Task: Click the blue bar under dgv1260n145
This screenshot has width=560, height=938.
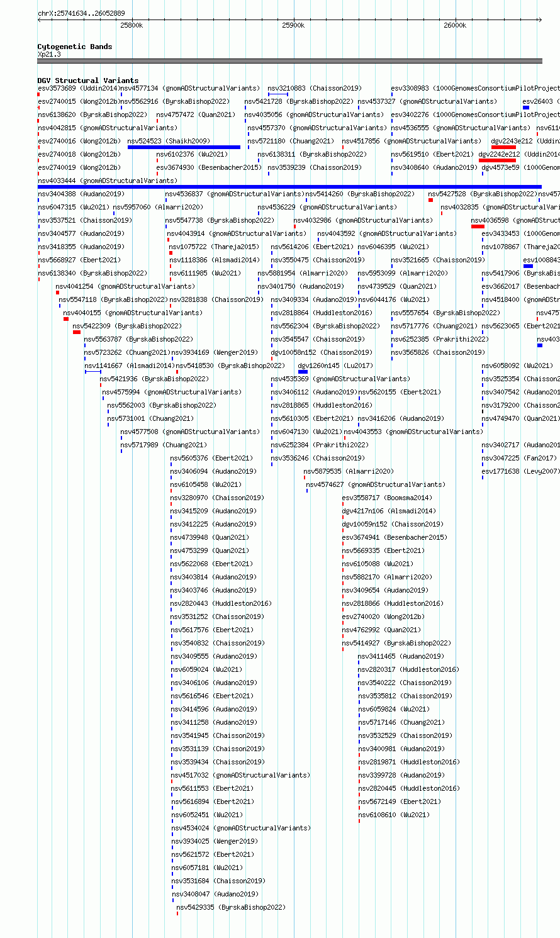Action: click(x=303, y=372)
